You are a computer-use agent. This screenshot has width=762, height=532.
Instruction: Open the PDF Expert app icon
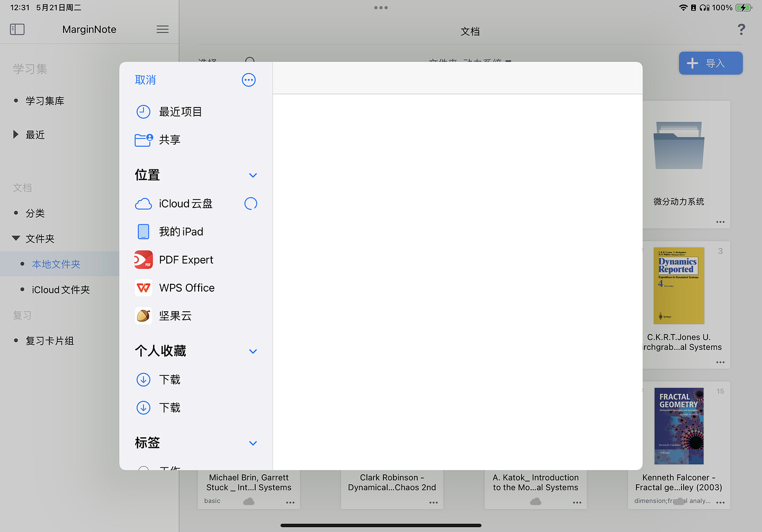(144, 260)
